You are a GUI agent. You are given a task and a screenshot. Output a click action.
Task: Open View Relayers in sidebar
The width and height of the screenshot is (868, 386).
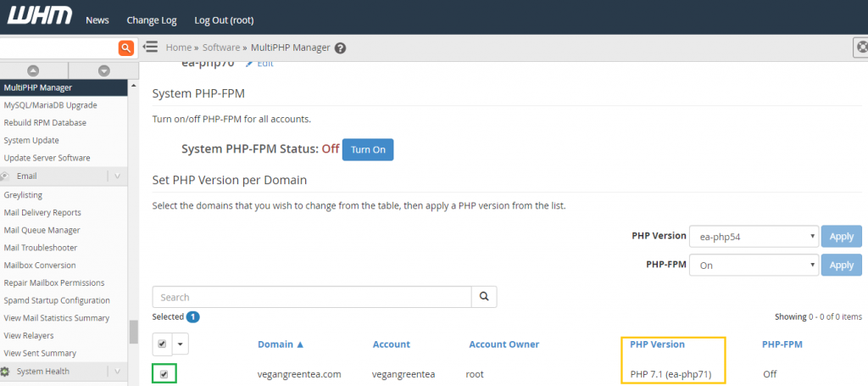click(x=28, y=336)
